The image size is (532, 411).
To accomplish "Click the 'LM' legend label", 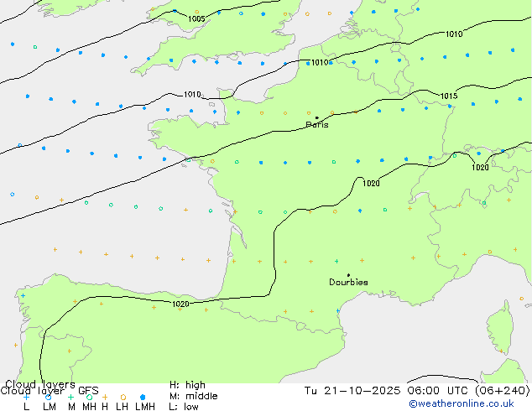I will click(50, 407).
